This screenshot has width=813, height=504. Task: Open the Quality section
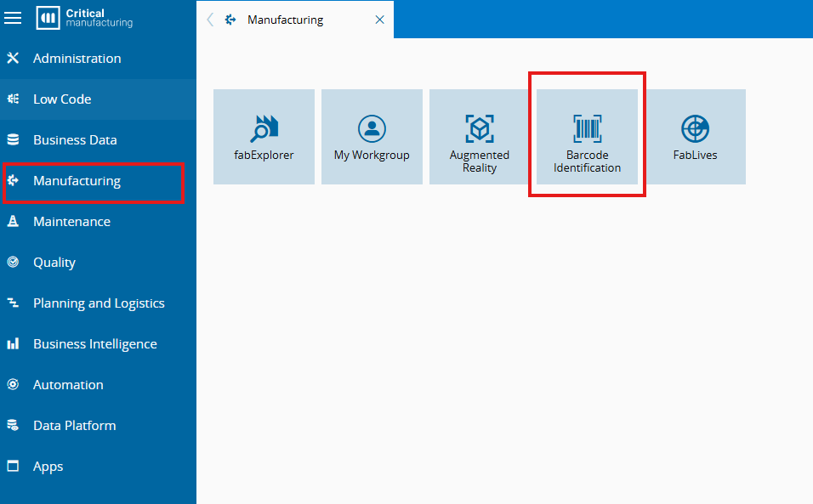click(x=98, y=263)
